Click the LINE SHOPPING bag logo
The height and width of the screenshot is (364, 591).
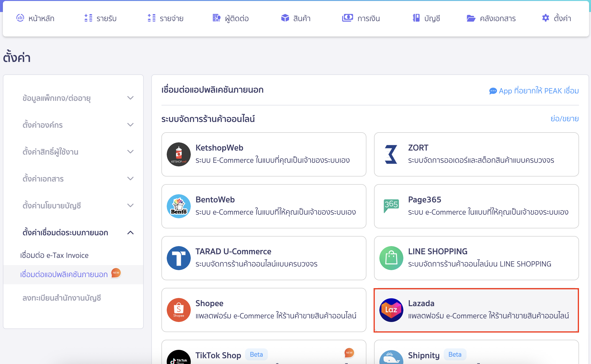point(391,258)
